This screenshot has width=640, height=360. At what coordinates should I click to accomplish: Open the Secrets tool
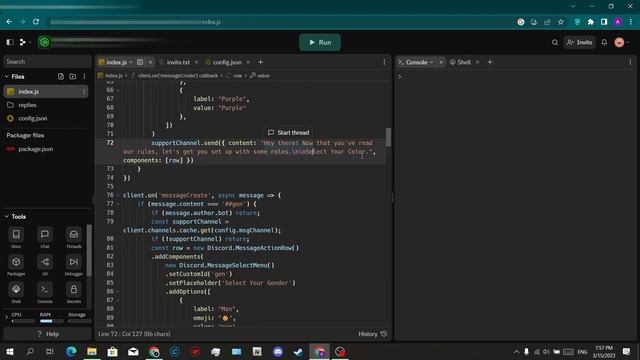click(74, 292)
